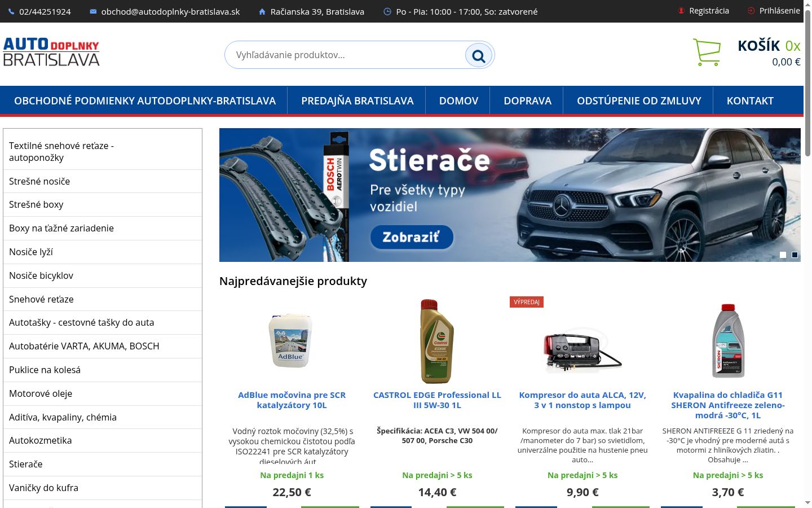Viewport: 812px width, 508px height.
Task: Click the magnifier search button
Action: [479, 55]
